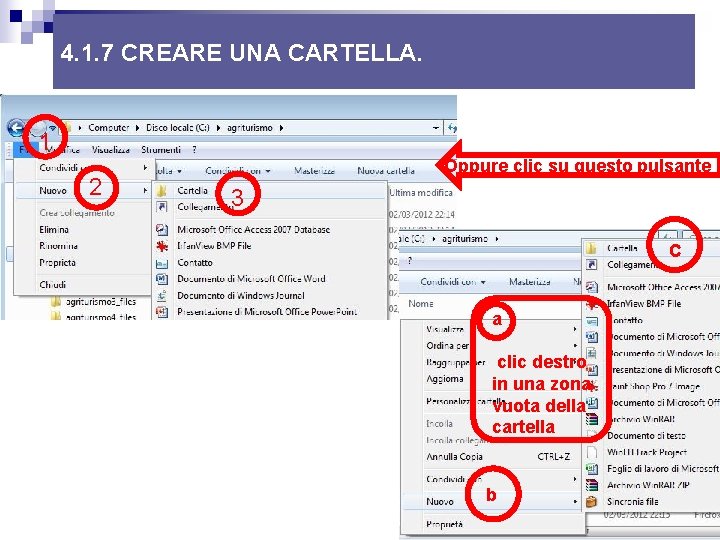
Task: Open the ? help menu in top window
Action: tap(195, 150)
